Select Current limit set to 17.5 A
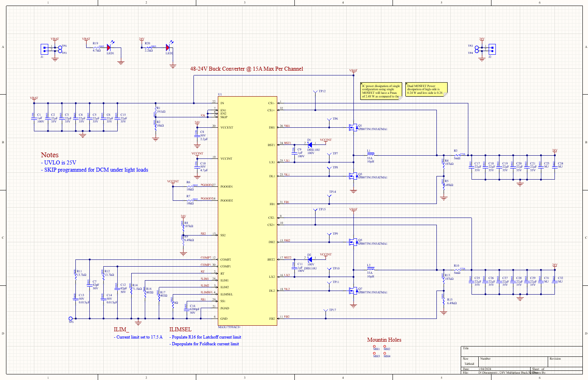 coord(138,337)
